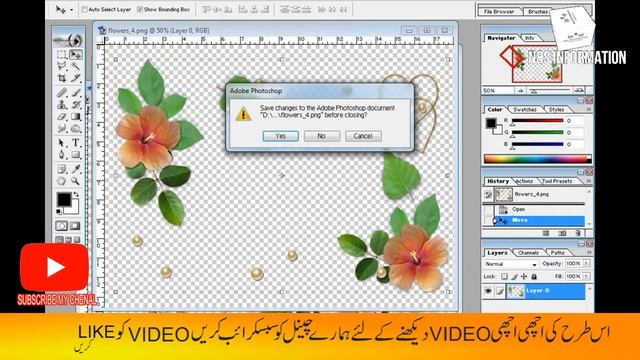The width and height of the screenshot is (640, 360).
Task: Select the History Brush tool
Action: [76, 104]
